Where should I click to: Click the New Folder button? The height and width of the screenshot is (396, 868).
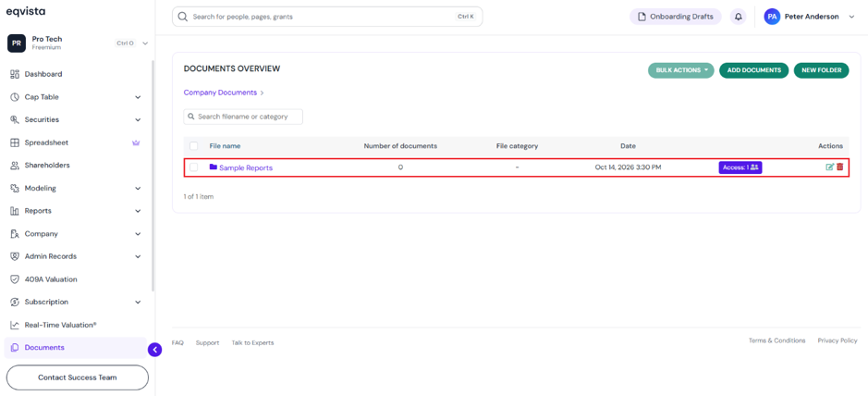coord(822,70)
